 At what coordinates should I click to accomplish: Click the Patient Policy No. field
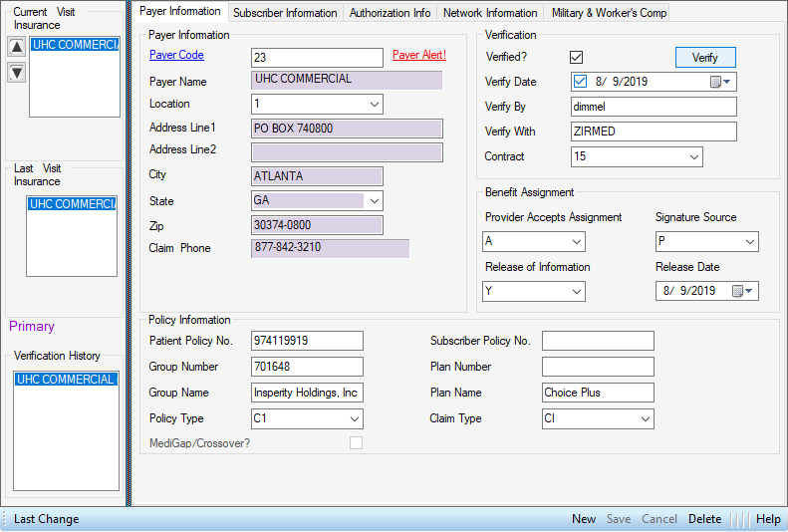coord(307,341)
